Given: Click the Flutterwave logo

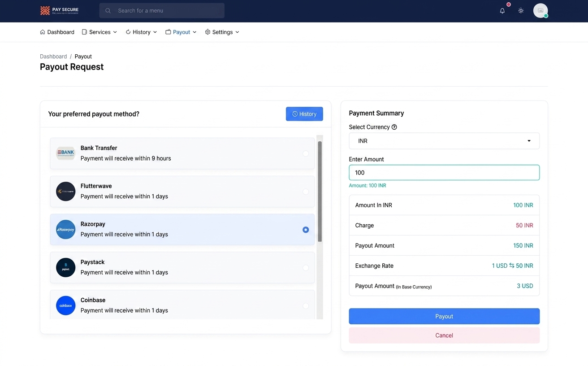Looking at the screenshot, I should pyautogui.click(x=65, y=192).
